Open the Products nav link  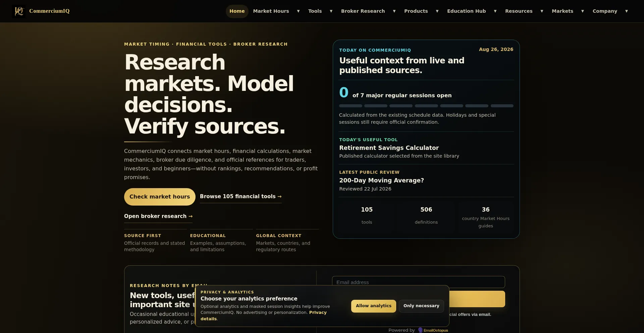click(x=416, y=11)
